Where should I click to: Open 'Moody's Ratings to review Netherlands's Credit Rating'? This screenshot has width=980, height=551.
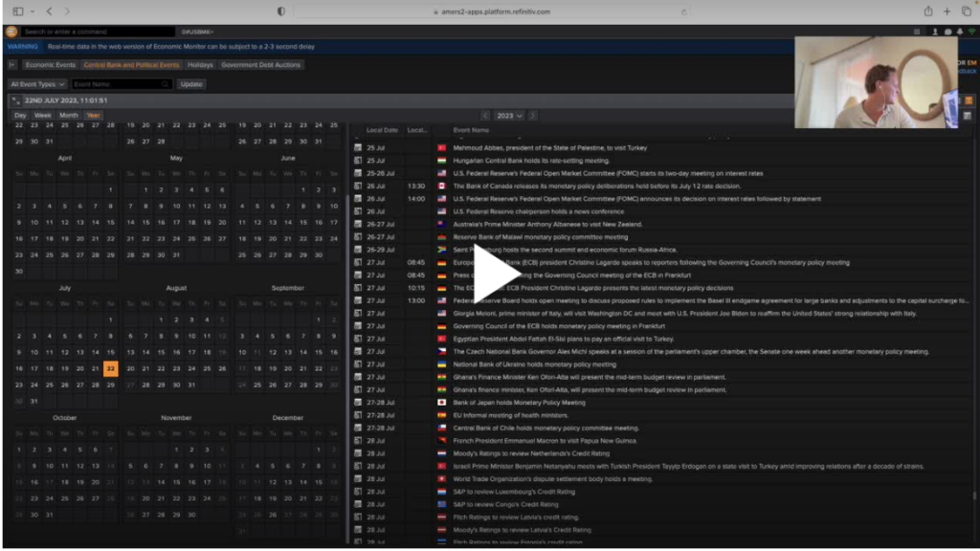tap(530, 453)
